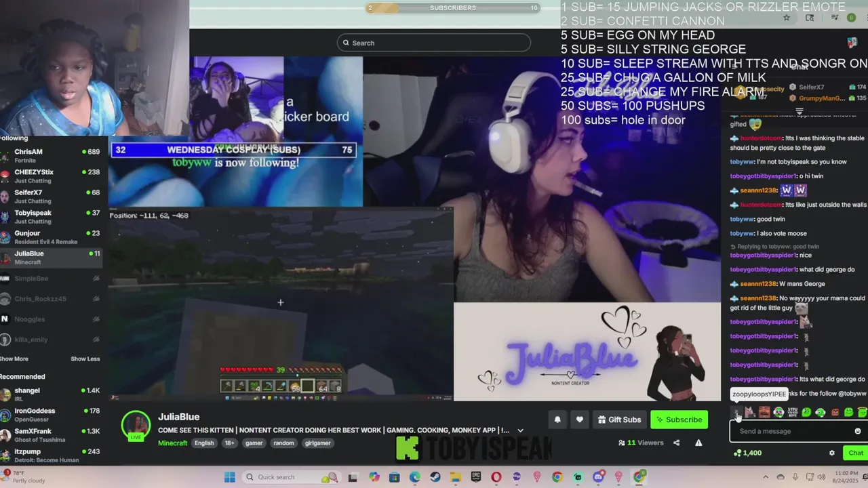The height and width of the screenshot is (488, 868).
Task: Expand the stream title chevron
Action: tap(520, 430)
